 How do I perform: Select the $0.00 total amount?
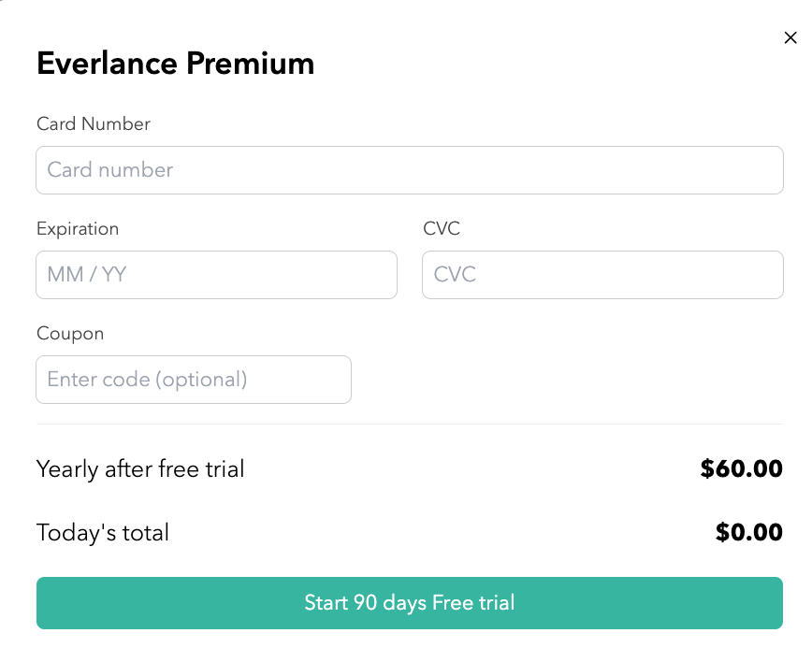748,533
